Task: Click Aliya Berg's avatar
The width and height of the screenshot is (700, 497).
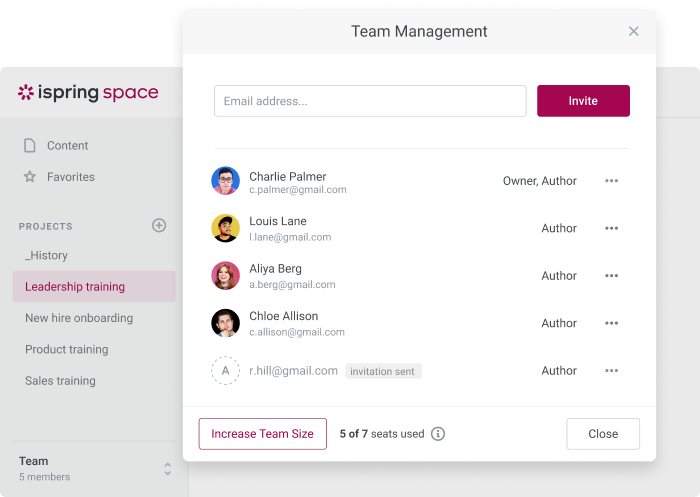Action: [x=225, y=276]
